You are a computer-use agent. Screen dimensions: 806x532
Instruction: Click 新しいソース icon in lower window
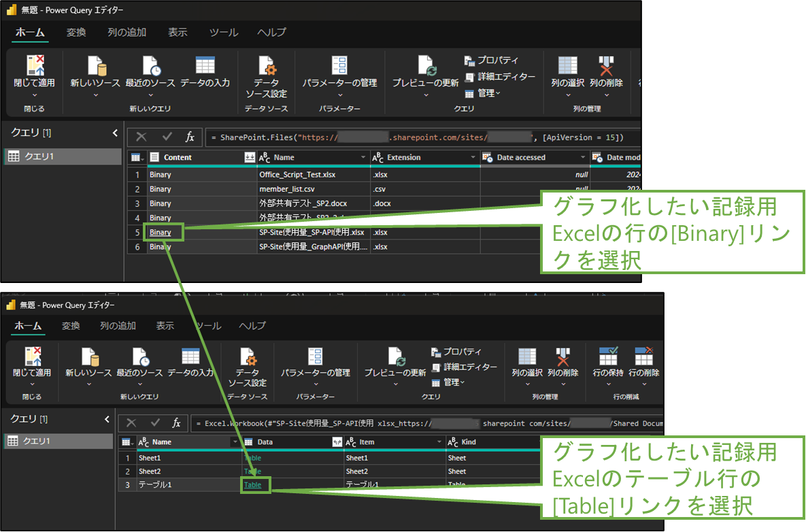tap(89, 356)
